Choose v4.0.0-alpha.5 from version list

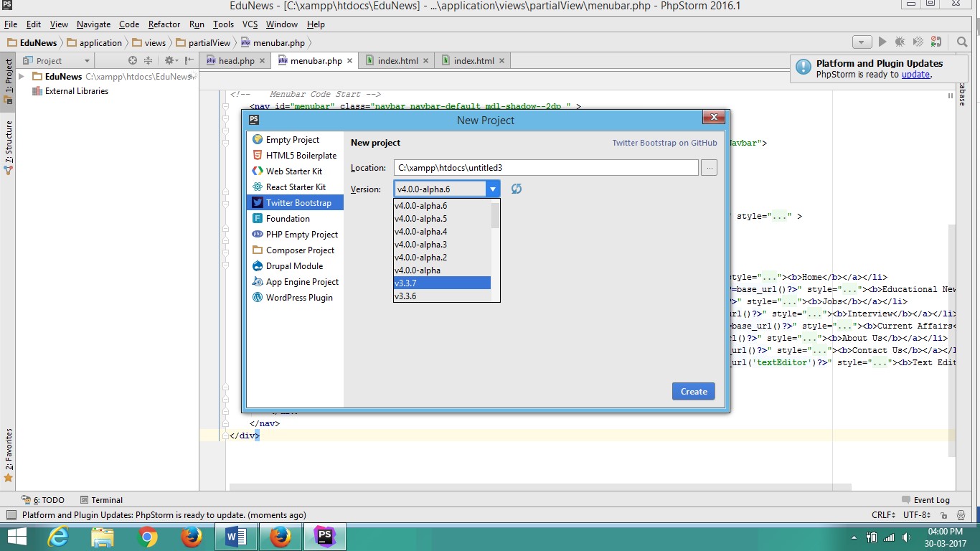pos(442,219)
